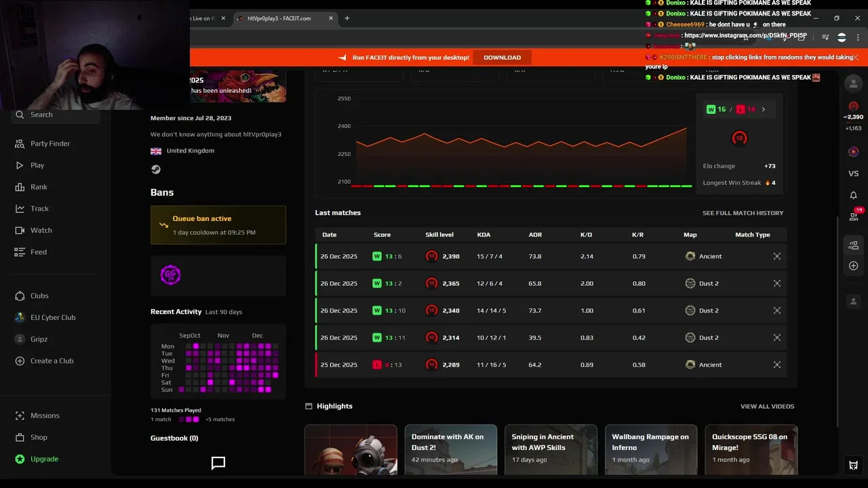This screenshot has width=868, height=488.
Task: Open the Gripz club
Action: pos(31,339)
